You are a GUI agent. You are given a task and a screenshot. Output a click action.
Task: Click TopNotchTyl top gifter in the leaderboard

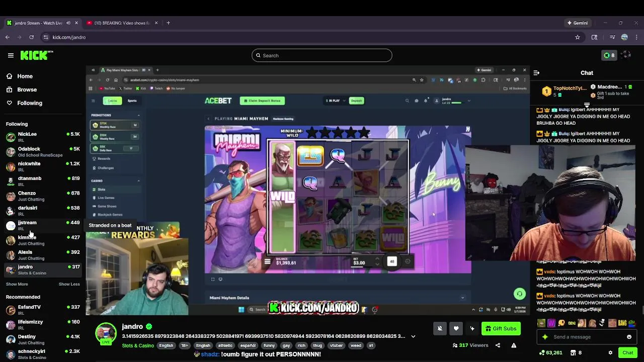[x=564, y=91]
